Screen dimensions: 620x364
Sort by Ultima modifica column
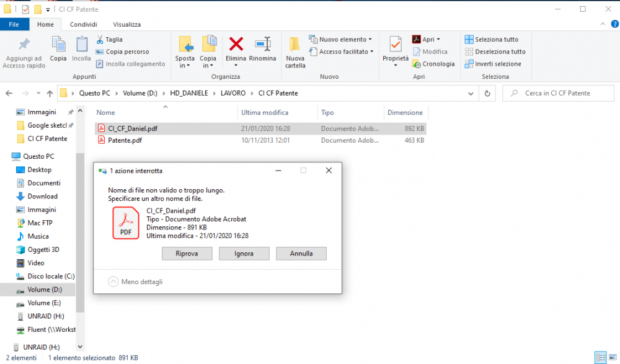click(x=265, y=113)
